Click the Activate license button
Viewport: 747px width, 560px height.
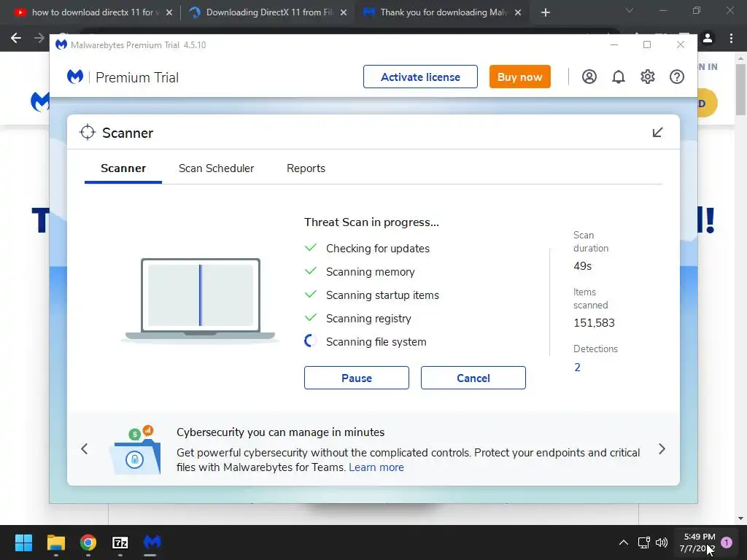coord(420,77)
